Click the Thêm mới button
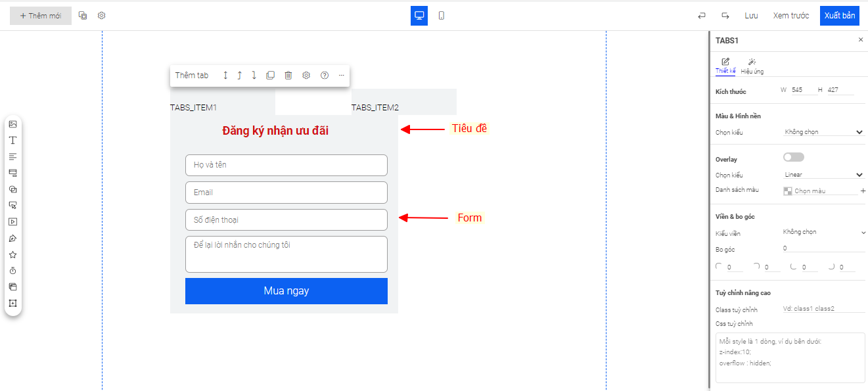The image size is (868, 391). 41,16
